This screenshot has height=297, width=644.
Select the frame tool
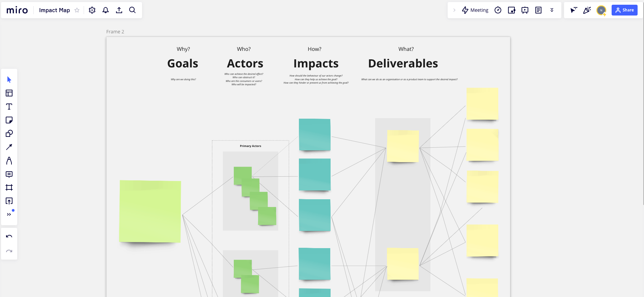coord(9,187)
